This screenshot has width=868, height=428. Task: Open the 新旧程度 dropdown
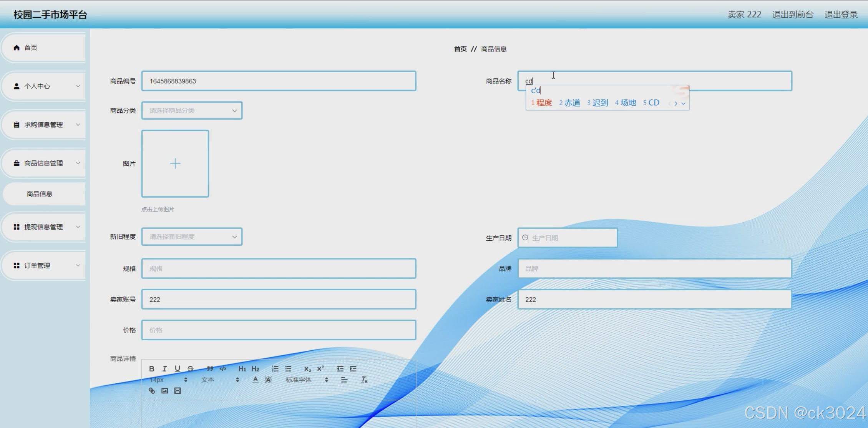[192, 236]
